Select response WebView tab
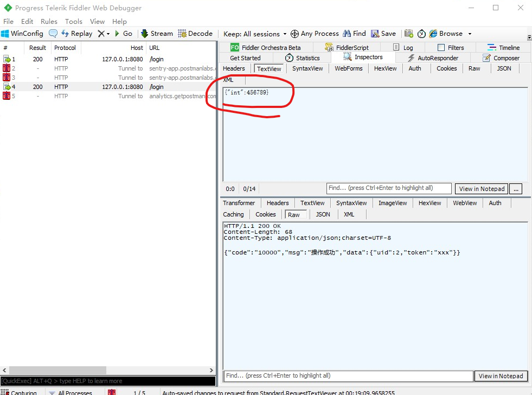This screenshot has width=532, height=395. point(465,203)
